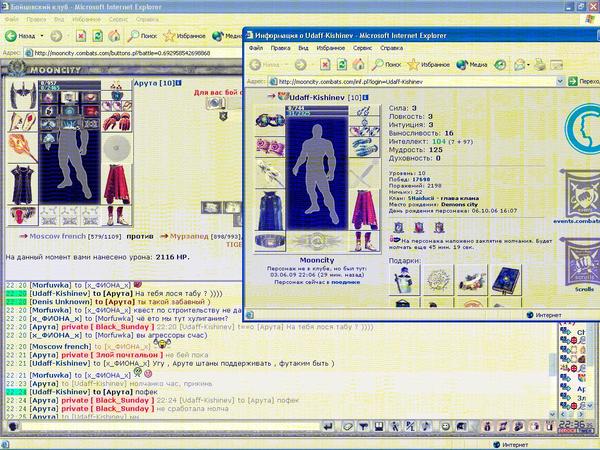Open Сервис menu in the Udaff-Kishinev window
The width and height of the screenshot is (600, 450).
pyautogui.click(x=362, y=48)
